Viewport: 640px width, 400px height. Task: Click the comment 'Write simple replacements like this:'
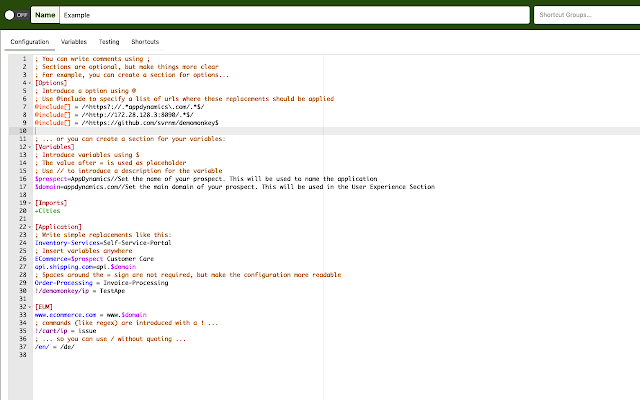pos(103,235)
